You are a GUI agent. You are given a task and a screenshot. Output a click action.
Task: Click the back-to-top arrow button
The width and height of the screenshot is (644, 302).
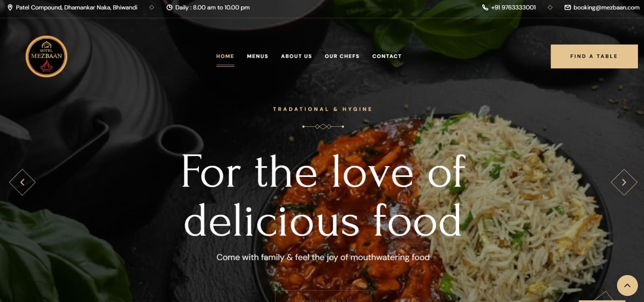[627, 286]
